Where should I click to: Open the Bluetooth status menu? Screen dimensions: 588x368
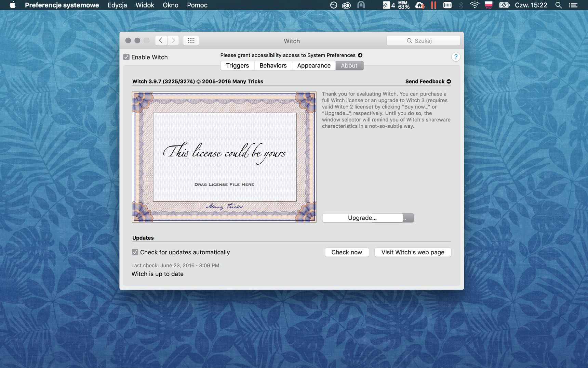click(x=461, y=5)
